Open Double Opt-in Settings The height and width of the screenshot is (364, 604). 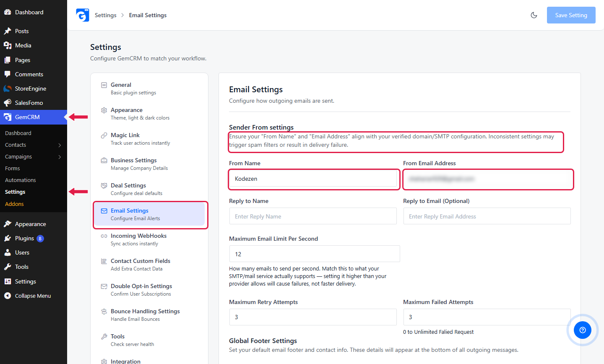tap(149, 290)
